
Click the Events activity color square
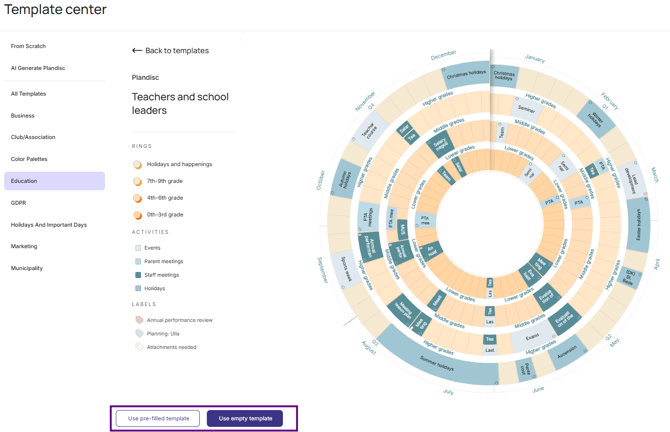[x=138, y=248]
